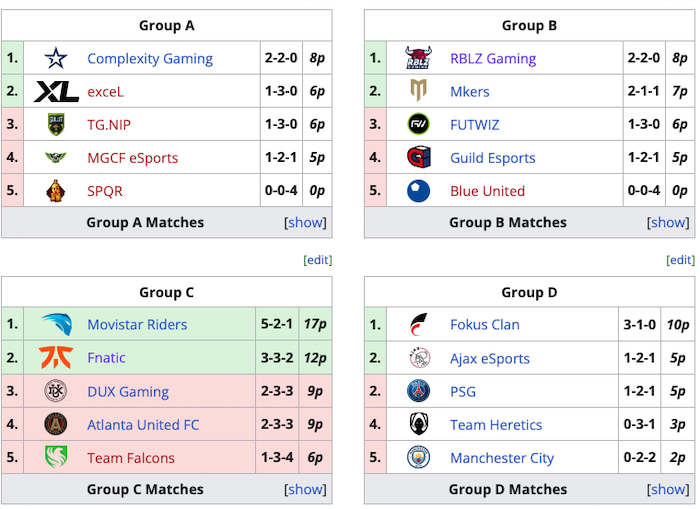Open the Mkers team page
700x509 pixels.
coord(470,91)
